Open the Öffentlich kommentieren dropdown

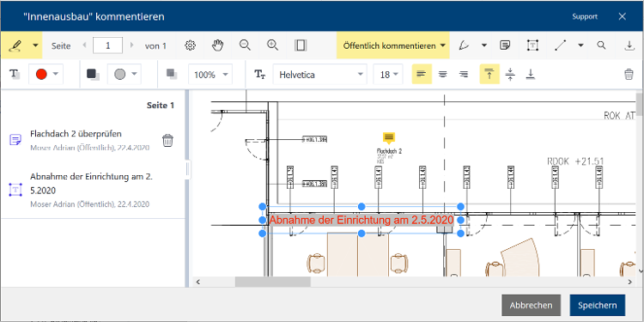point(393,46)
